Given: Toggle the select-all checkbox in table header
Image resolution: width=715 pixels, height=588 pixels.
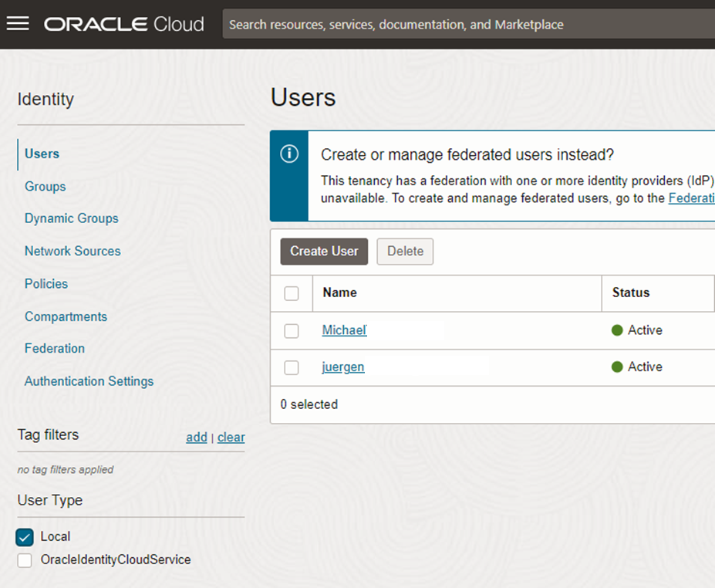Looking at the screenshot, I should tap(292, 293).
